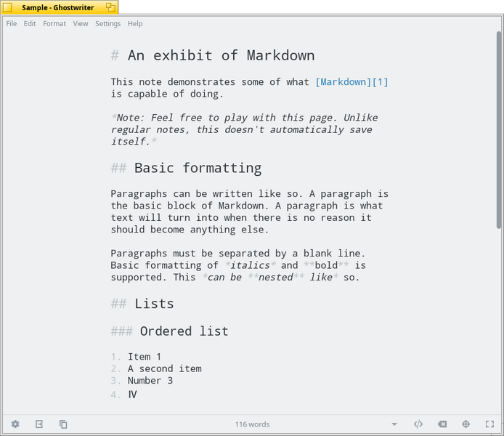Open the Edit menu
The width and height of the screenshot is (504, 436).
(30, 23)
